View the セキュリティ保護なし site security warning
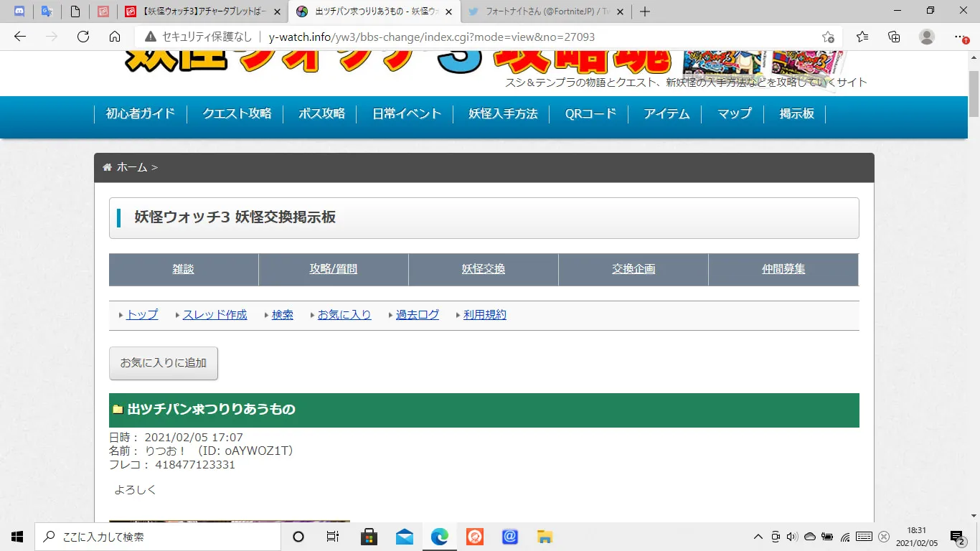This screenshot has height=551, width=980. [199, 37]
